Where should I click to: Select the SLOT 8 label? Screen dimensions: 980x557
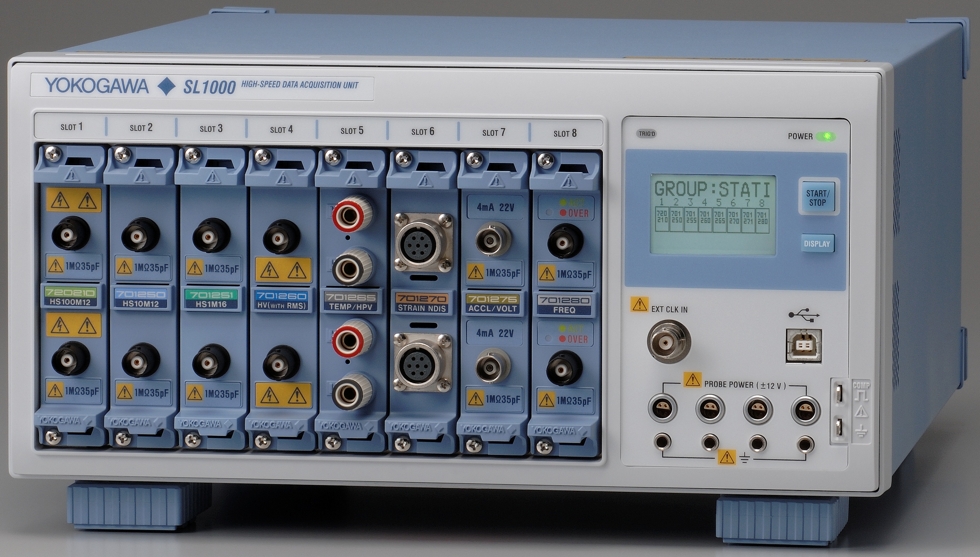click(565, 133)
